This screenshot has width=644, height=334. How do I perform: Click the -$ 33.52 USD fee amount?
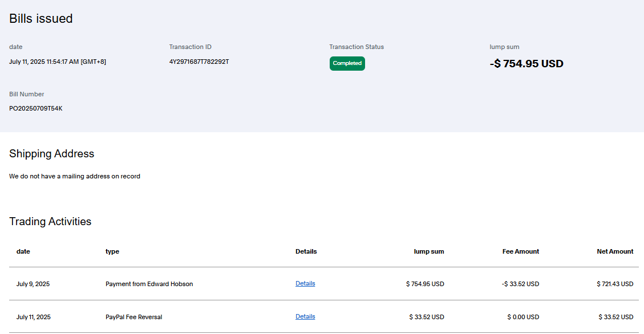520,284
